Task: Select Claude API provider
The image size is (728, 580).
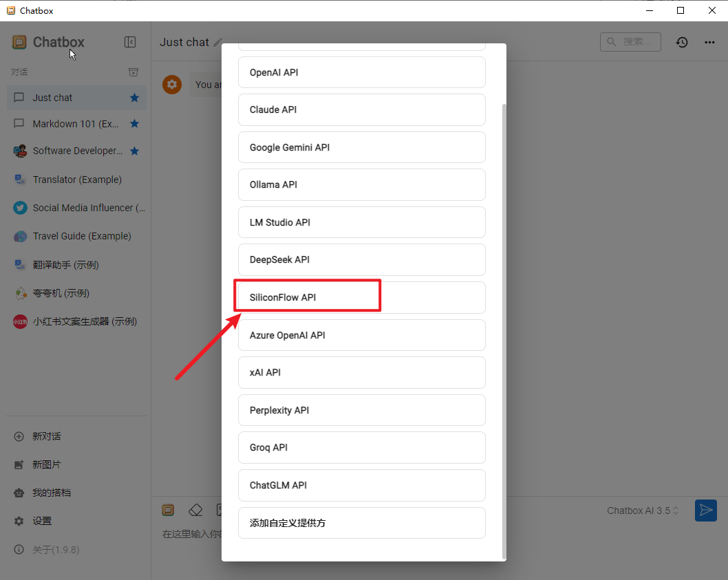Action: [362, 109]
